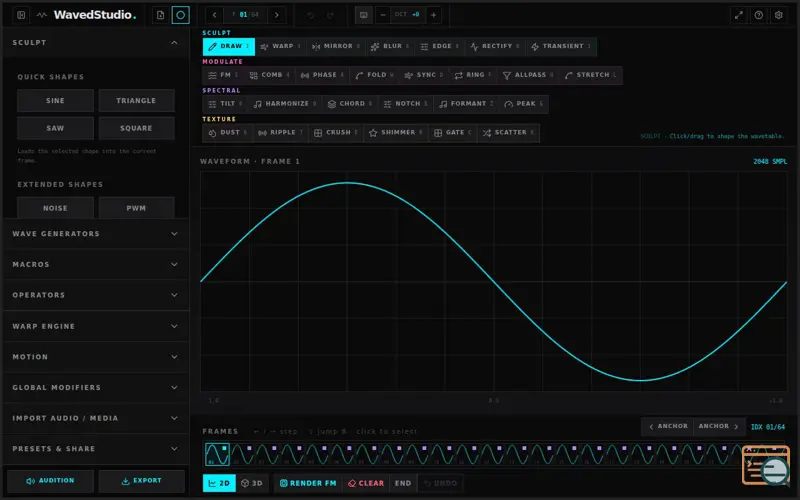Open the settings gear icon
The width and height of the screenshot is (800, 500).
779,15
